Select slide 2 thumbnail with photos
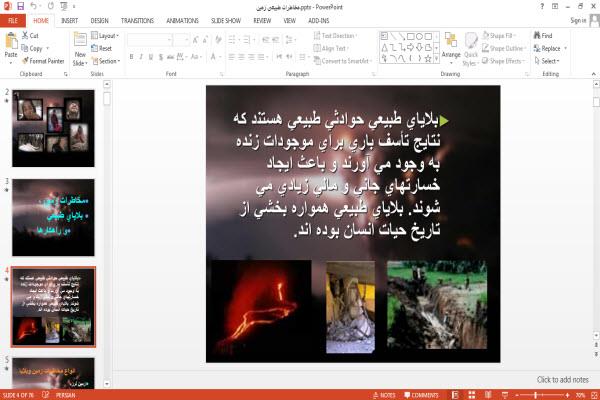 [53, 128]
